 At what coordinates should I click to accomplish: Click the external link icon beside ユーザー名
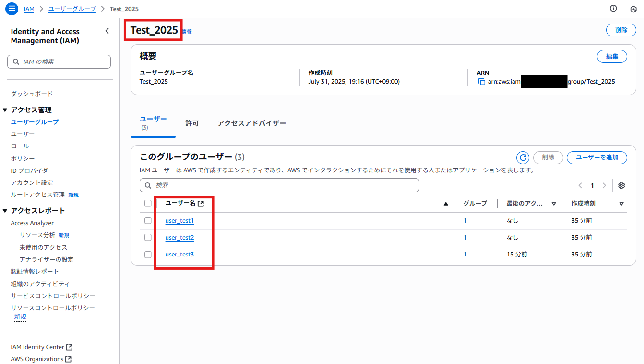pyautogui.click(x=201, y=204)
